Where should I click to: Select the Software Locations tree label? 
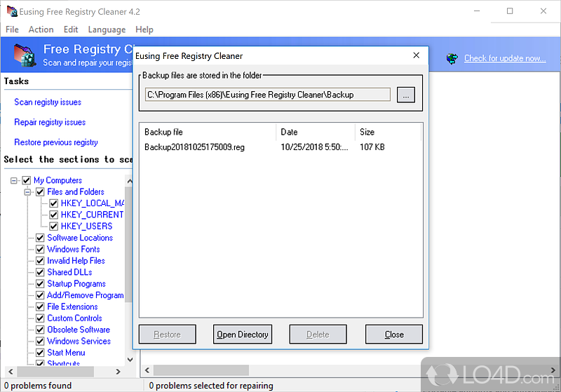coord(80,238)
